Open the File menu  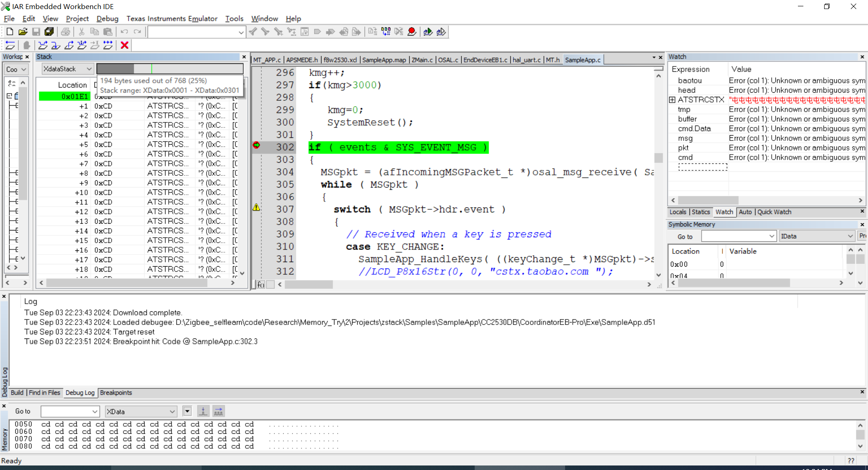point(9,19)
